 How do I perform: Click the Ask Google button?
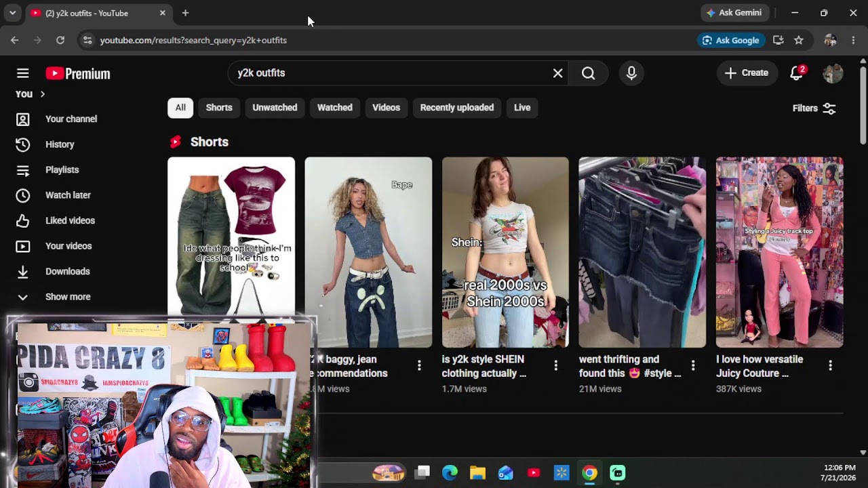coord(730,40)
